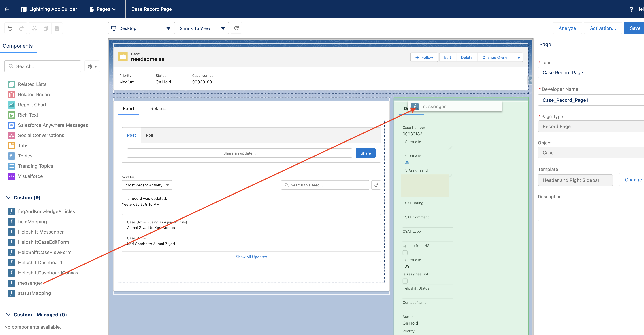Click the back arrow in header
The height and width of the screenshot is (335, 644).
coord(7,9)
